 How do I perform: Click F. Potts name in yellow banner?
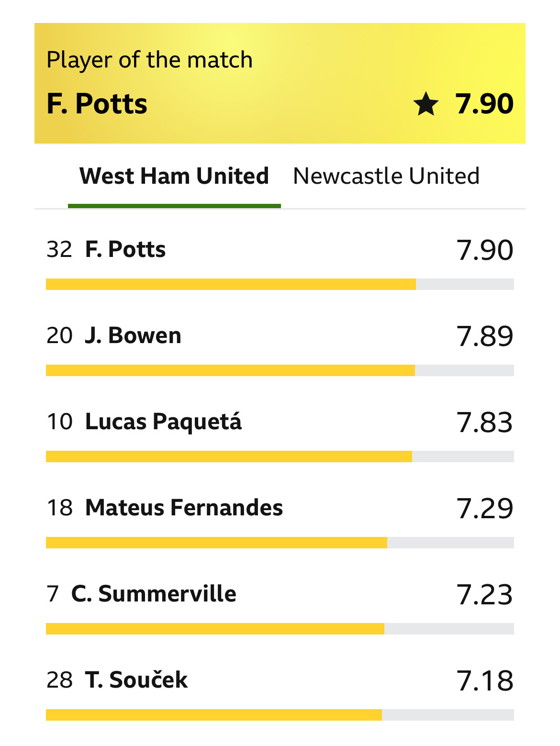[x=97, y=104]
